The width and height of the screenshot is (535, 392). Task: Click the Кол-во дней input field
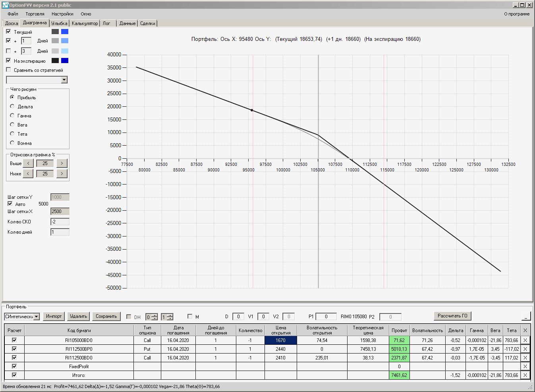pyautogui.click(x=60, y=232)
